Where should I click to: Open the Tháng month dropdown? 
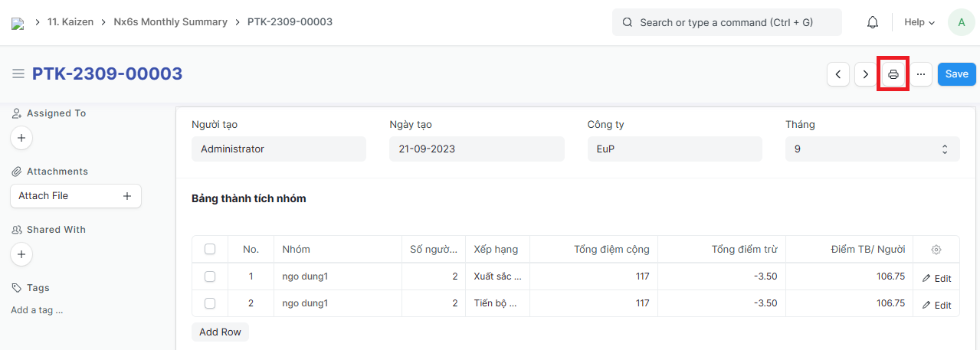pyautogui.click(x=872, y=149)
